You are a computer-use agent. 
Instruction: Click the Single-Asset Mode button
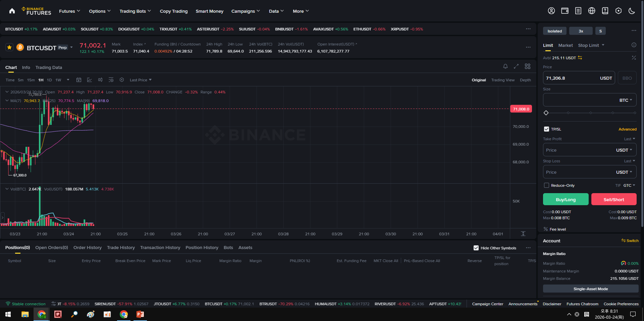click(591, 289)
